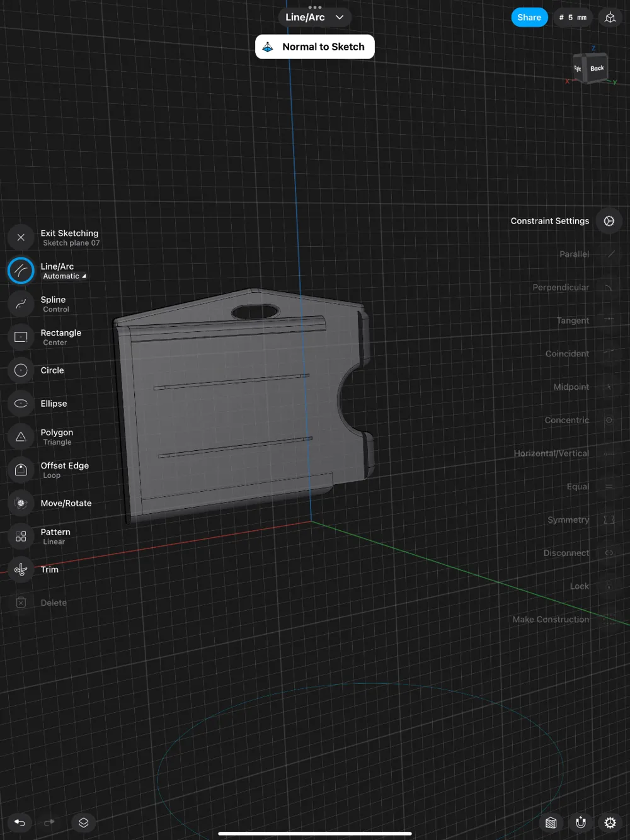Open the layers items panel
Screen dimensions: 630x840
[x=83, y=822]
